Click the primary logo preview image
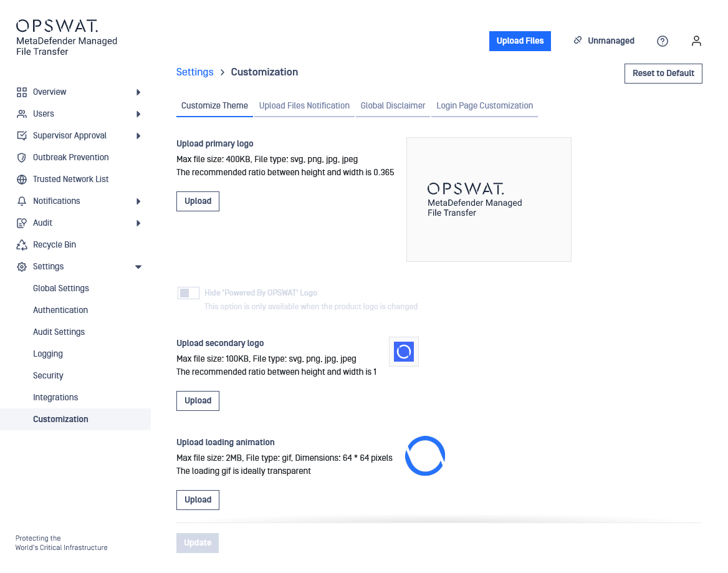This screenshot has height=573, width=728. [x=489, y=200]
